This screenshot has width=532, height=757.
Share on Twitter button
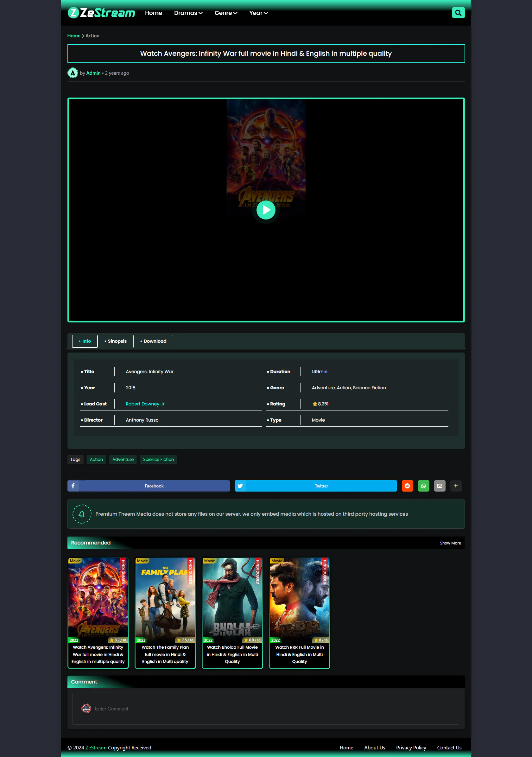pos(315,486)
